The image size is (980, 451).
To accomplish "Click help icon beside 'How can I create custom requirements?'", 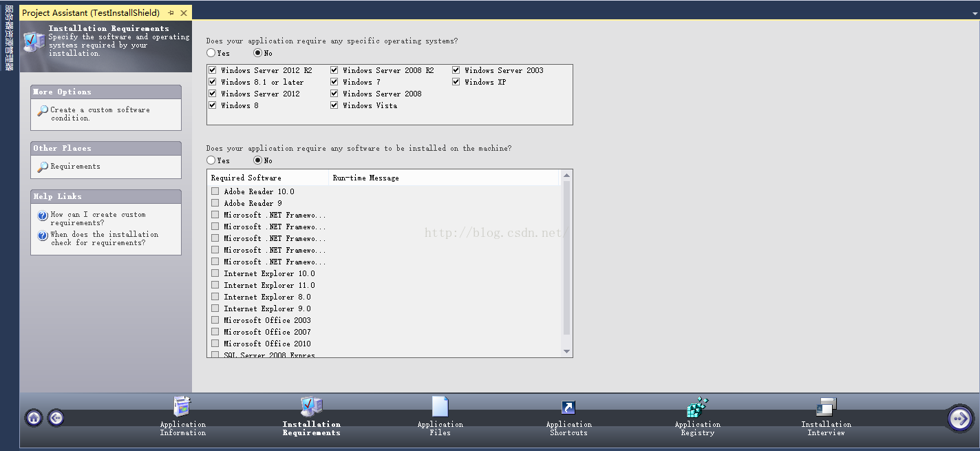I will coord(43,216).
